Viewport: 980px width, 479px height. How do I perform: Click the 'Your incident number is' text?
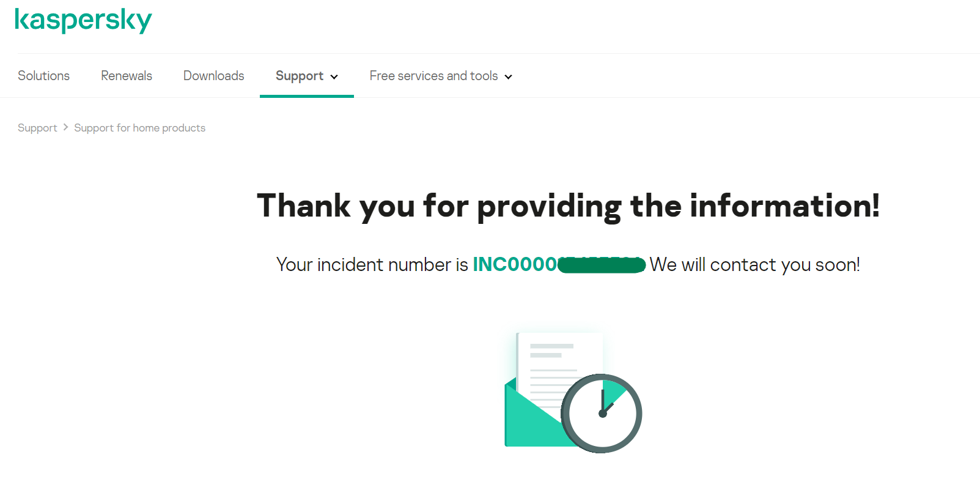pos(372,264)
